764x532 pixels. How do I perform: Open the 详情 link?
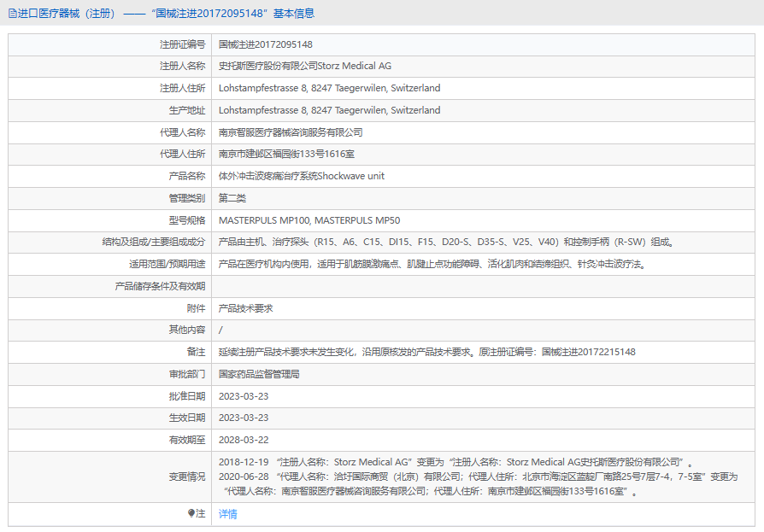pyautogui.click(x=228, y=514)
